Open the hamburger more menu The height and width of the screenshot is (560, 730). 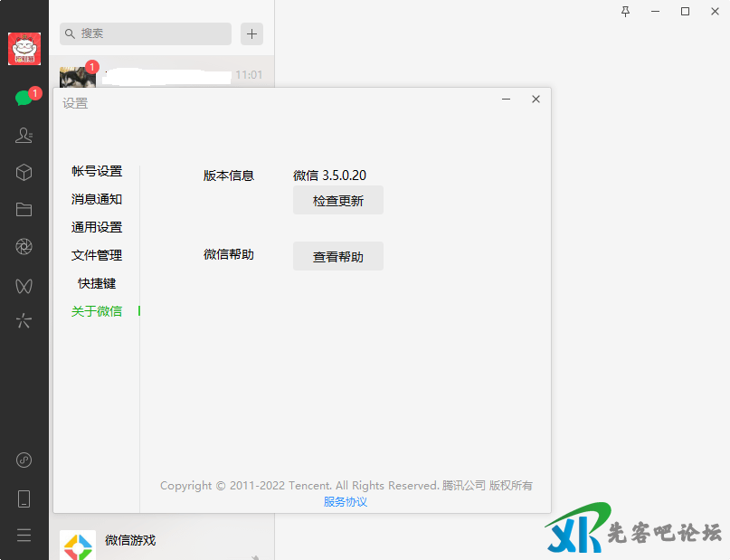tap(24, 535)
